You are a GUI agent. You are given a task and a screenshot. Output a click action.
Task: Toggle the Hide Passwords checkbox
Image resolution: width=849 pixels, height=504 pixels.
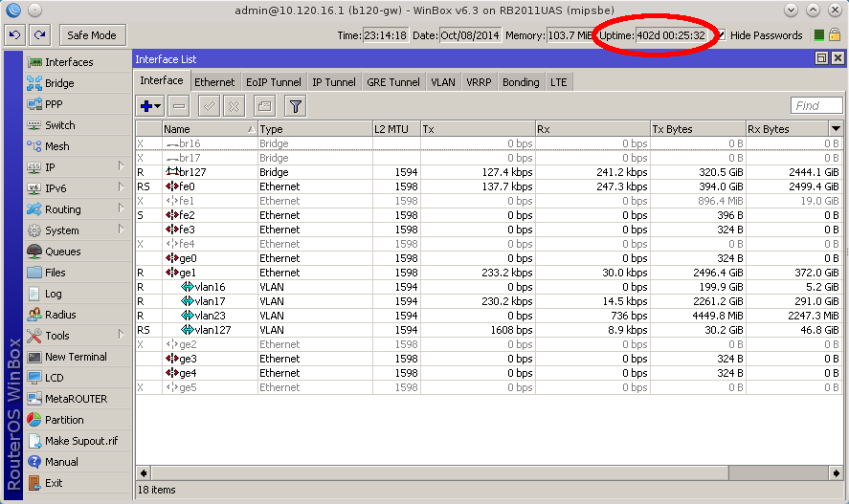[x=721, y=35]
